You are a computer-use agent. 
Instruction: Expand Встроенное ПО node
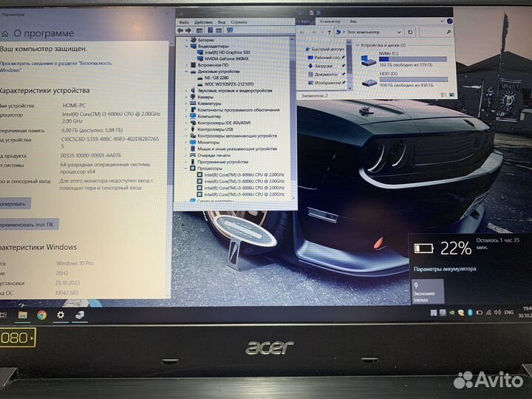(186, 65)
